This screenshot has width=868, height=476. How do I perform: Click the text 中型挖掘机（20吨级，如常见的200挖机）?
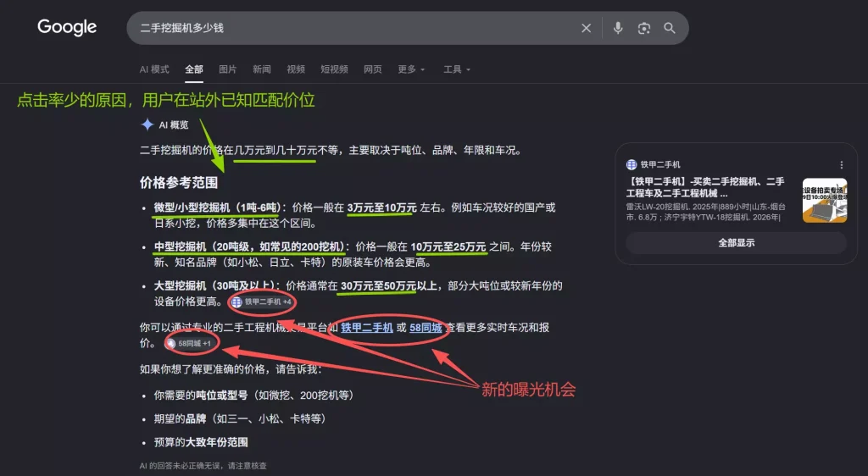(x=249, y=246)
